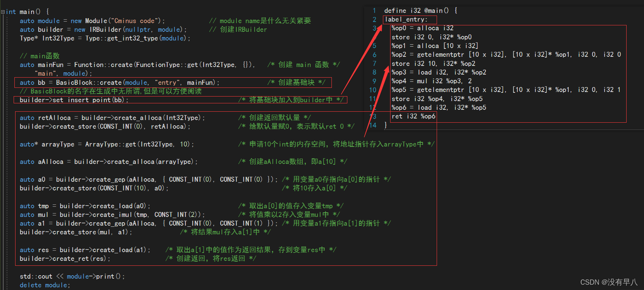Image resolution: width=644 pixels, height=290 pixels.
Task: Click the '/* 将基础块加入到builder中 */' comment
Action: click(291, 100)
